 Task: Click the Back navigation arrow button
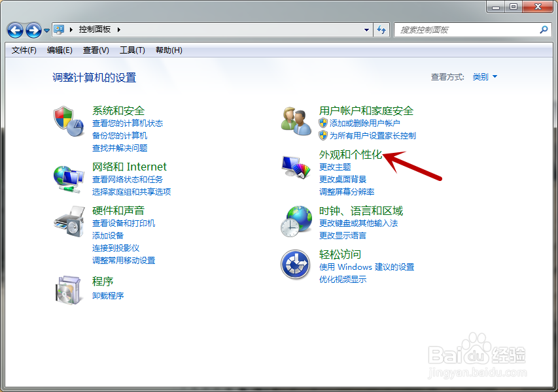click(x=15, y=30)
